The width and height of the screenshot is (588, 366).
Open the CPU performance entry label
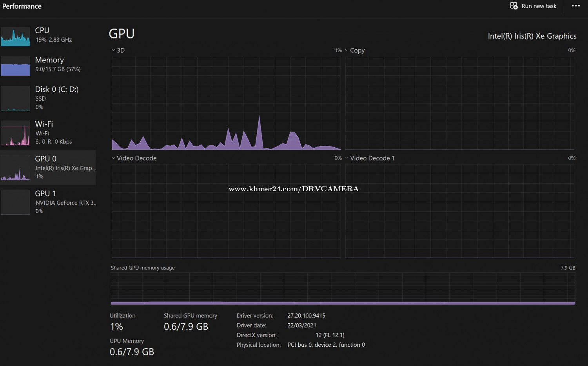point(42,30)
